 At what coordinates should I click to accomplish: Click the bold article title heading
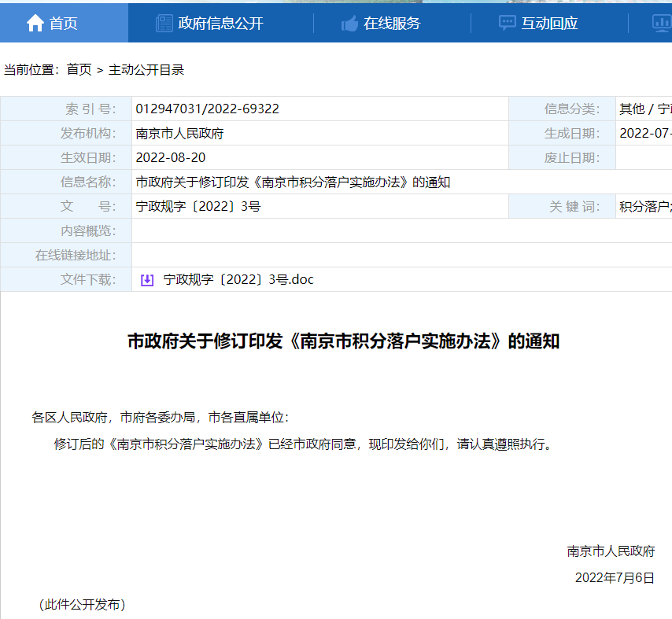pos(344,341)
